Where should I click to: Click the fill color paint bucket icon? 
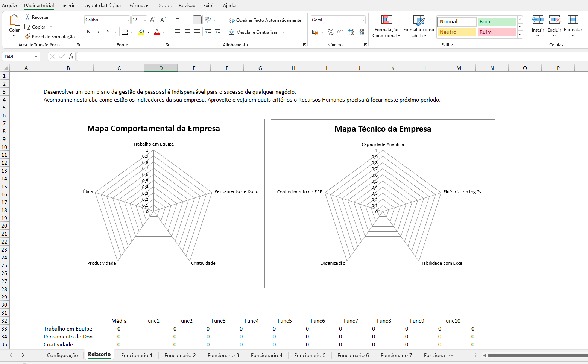tap(141, 32)
